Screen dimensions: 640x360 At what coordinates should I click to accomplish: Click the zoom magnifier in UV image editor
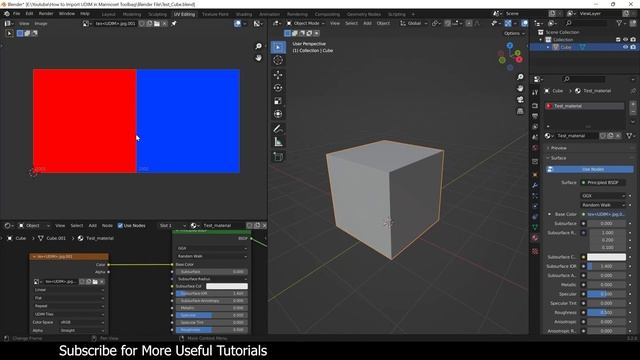coord(258,46)
